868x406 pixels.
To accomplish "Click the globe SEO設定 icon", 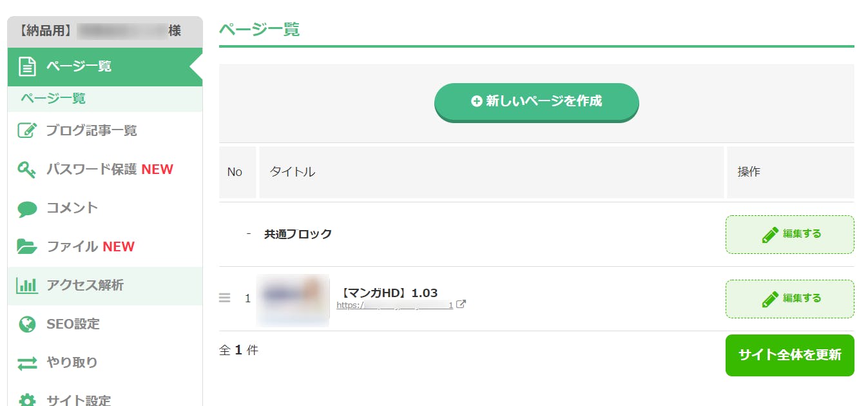I will click(27, 324).
